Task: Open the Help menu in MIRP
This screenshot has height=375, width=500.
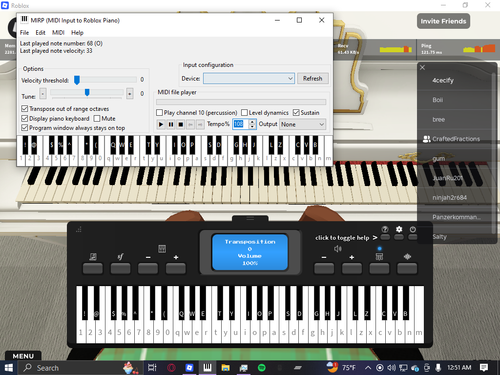Action: pyautogui.click(x=77, y=33)
